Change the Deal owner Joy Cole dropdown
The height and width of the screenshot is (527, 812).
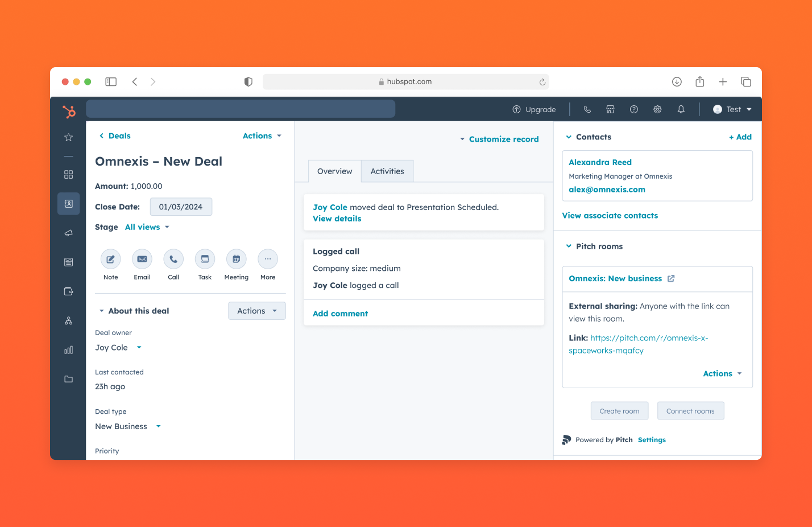coord(118,348)
